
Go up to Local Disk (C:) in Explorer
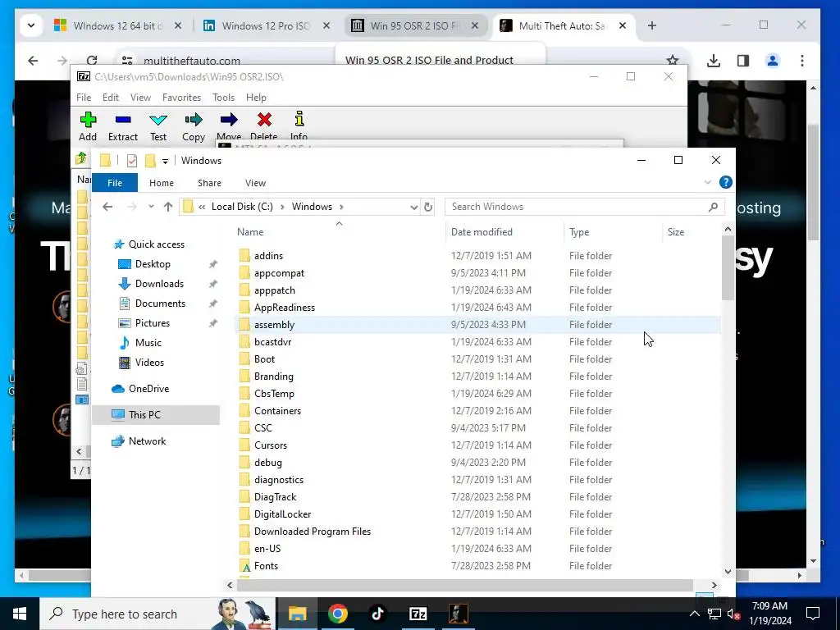[168, 207]
